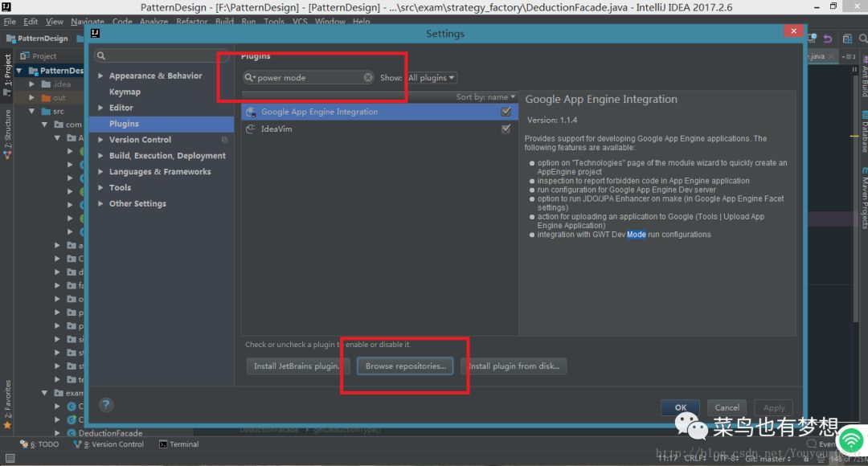The width and height of the screenshot is (868, 466).
Task: Expand Appearance & Behavior settings
Action: [100, 76]
